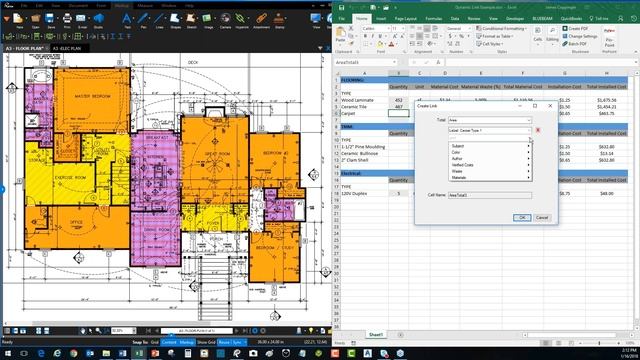The image size is (640, 360).
Task: Open the Excel Name Box dropdown
Action: point(394,62)
